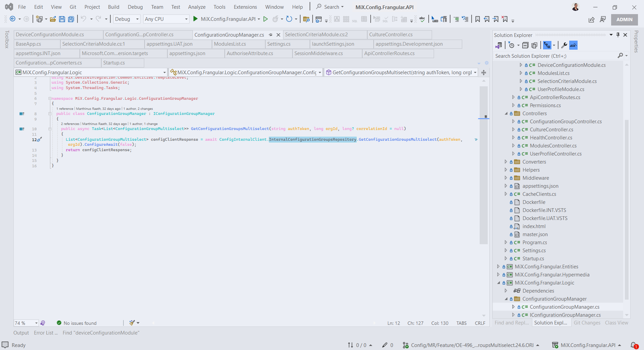The image size is (644, 350).
Task: Open the Extensions menu
Action: tap(245, 7)
